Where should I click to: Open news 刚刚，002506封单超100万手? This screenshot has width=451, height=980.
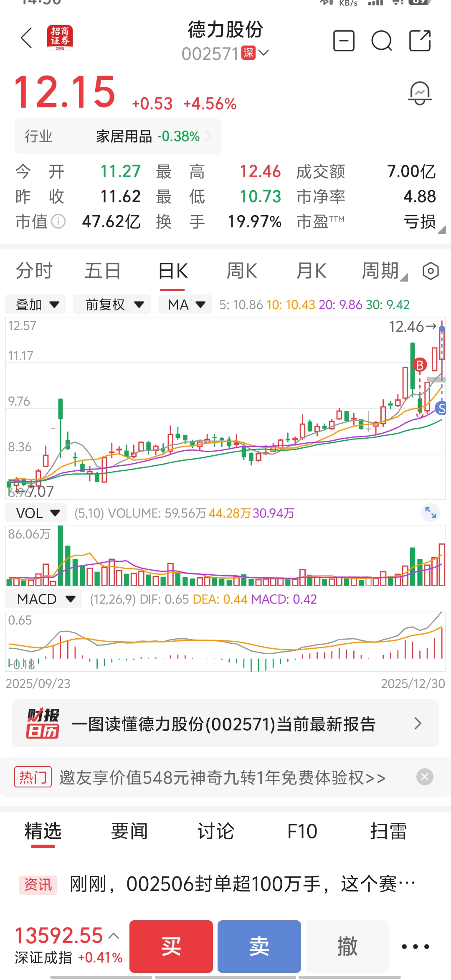click(242, 884)
